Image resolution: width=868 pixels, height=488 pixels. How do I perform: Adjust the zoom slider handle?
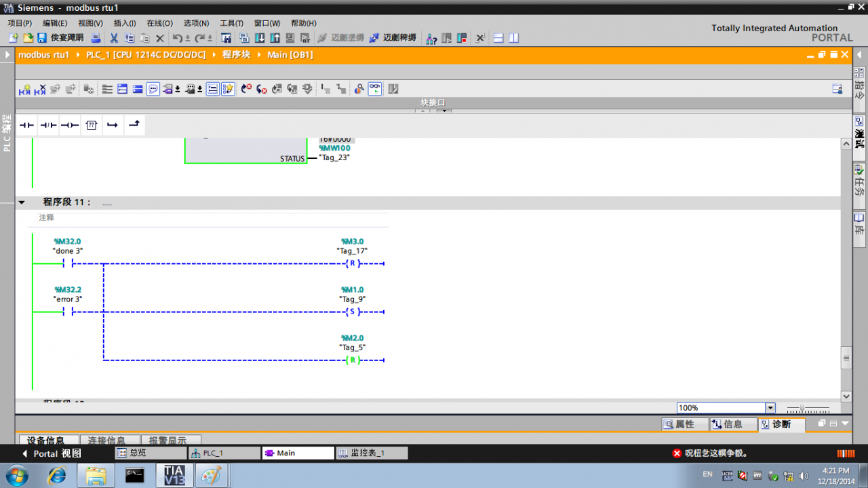tap(802, 409)
